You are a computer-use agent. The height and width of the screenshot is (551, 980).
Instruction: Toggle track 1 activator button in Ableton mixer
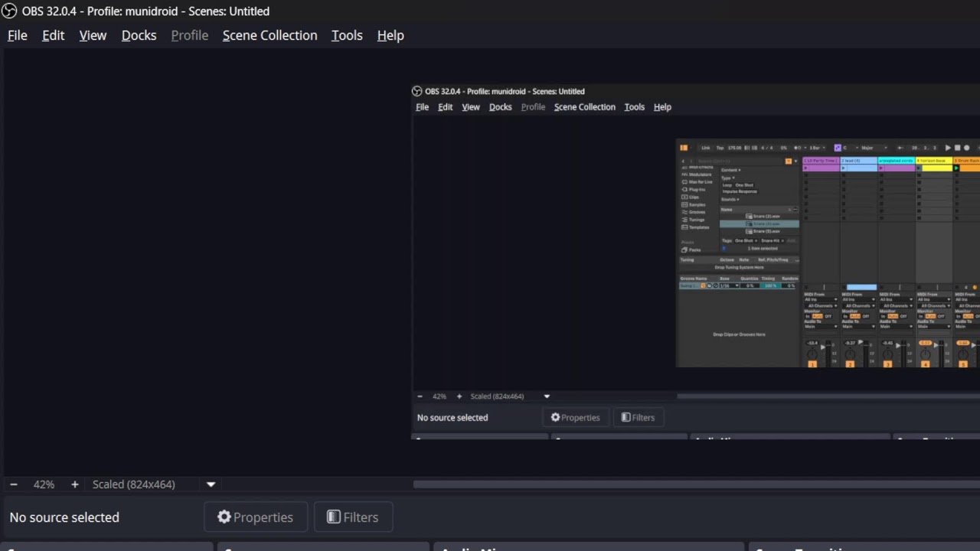click(x=812, y=364)
